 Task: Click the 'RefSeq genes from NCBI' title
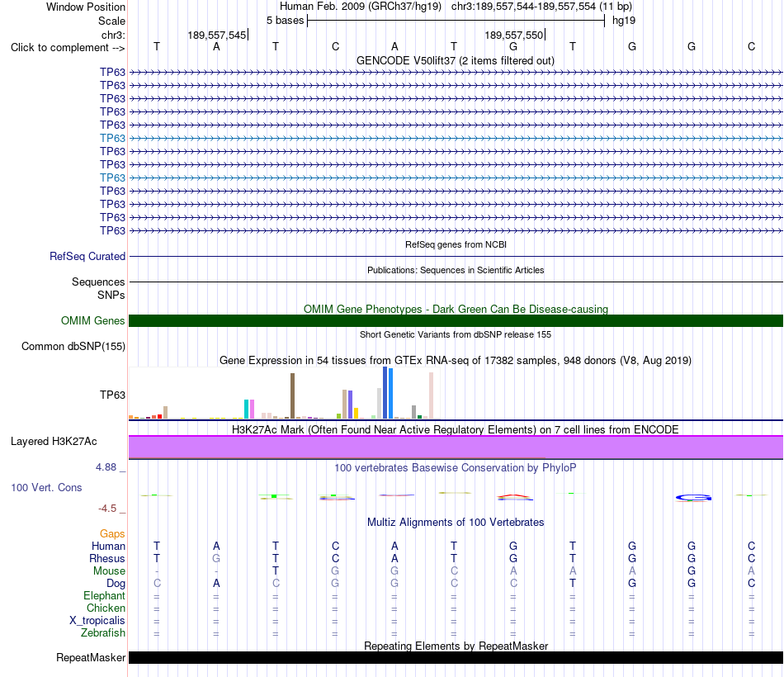click(x=456, y=244)
